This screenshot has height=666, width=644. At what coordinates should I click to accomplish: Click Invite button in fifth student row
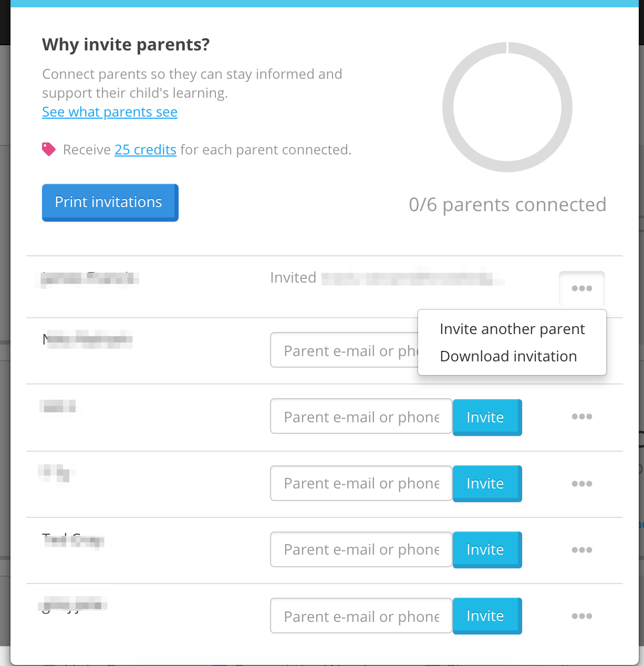pos(487,550)
